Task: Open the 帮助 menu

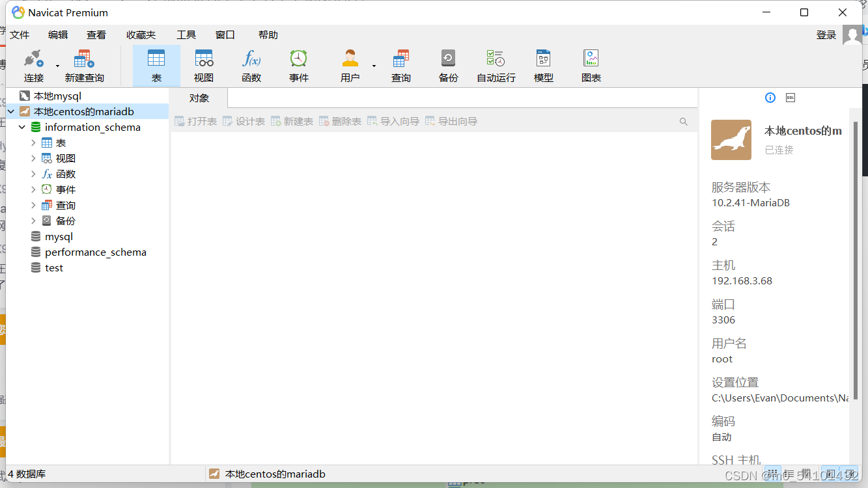Action: tap(268, 35)
